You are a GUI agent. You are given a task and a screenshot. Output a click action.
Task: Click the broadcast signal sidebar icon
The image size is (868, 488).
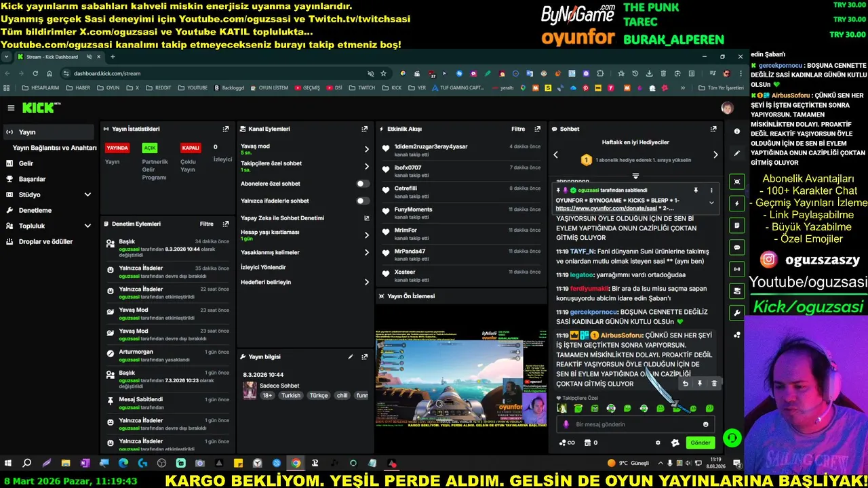[737, 269]
